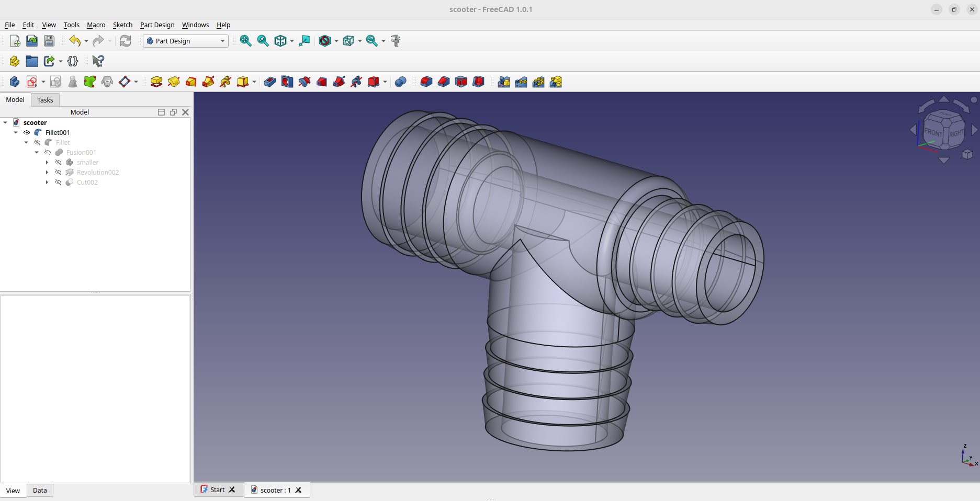
Task: Open the Sketch menu
Action: click(x=122, y=25)
